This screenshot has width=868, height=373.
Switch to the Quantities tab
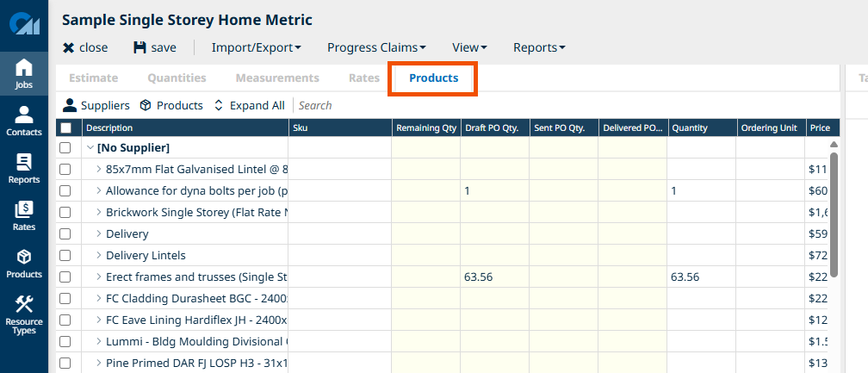pyautogui.click(x=177, y=78)
